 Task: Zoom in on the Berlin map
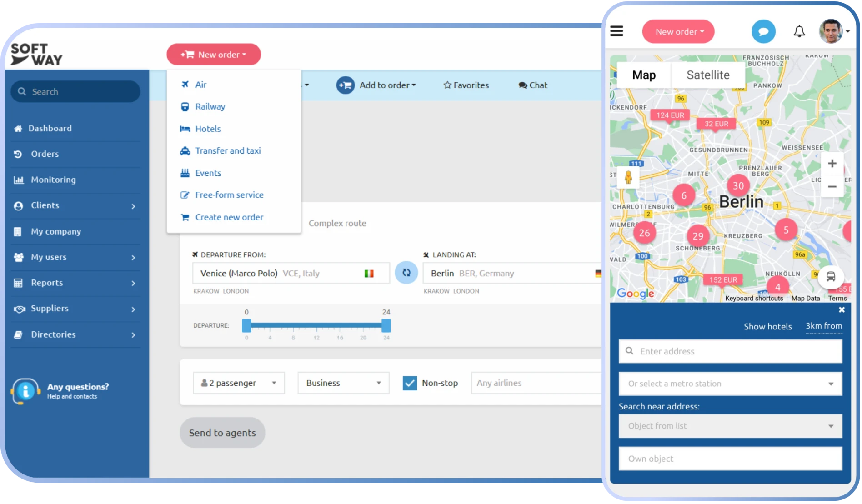(832, 164)
